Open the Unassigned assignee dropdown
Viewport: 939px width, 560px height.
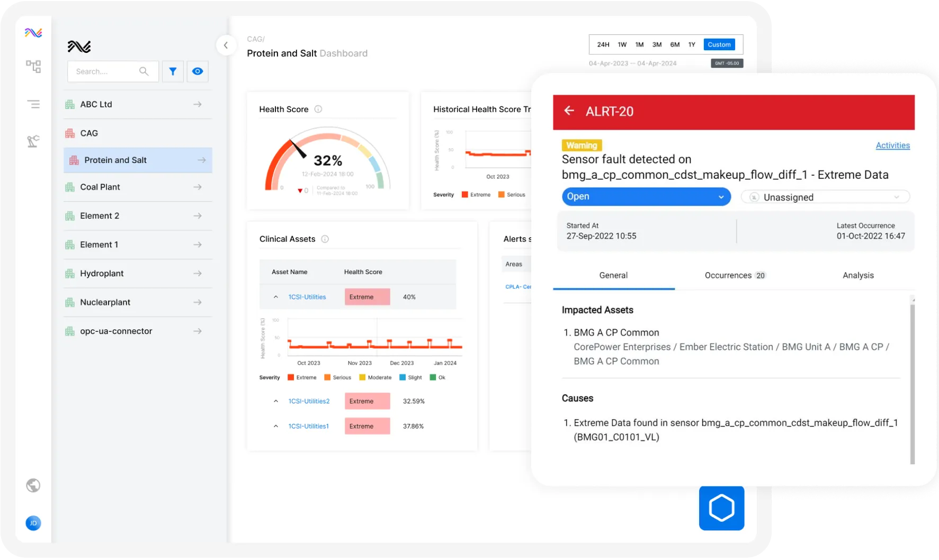point(825,197)
